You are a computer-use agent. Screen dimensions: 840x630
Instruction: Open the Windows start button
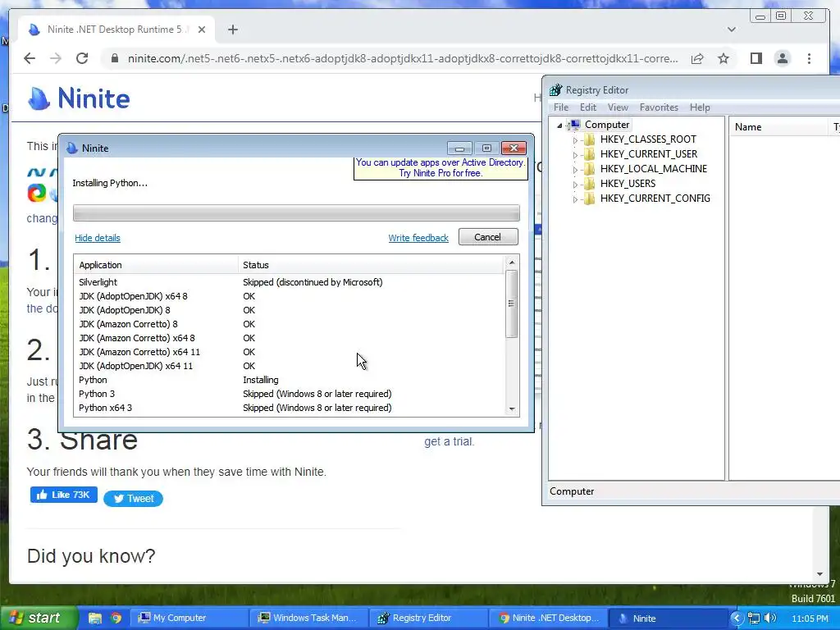tap(38, 619)
